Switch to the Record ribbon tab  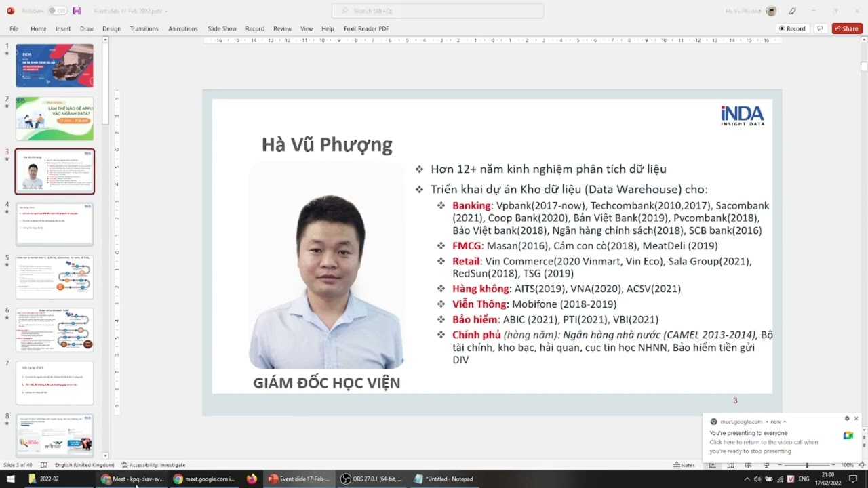[255, 28]
